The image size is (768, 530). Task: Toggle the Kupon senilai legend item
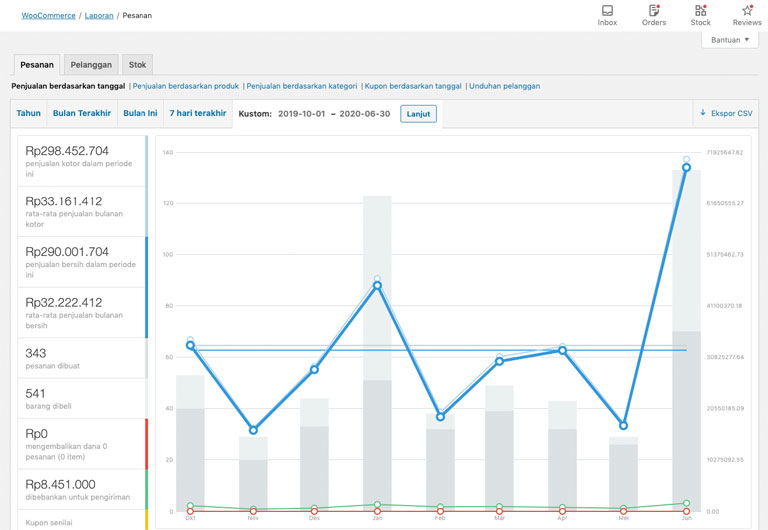tap(82, 520)
